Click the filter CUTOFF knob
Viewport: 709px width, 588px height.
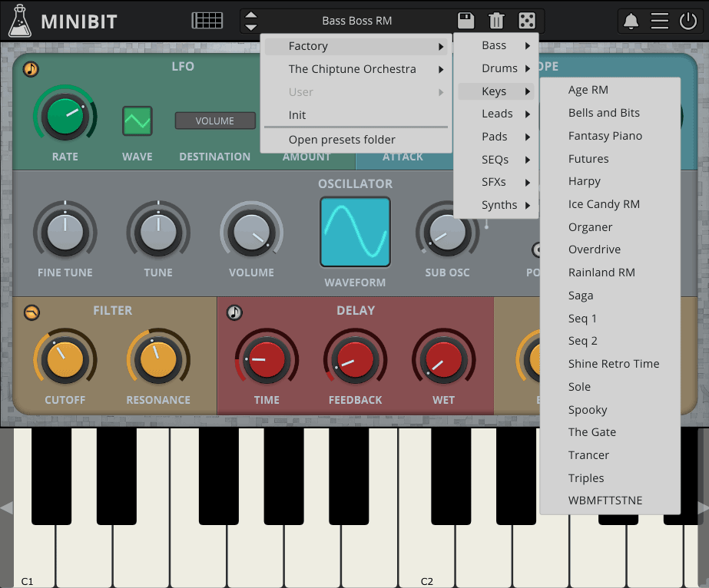65,358
